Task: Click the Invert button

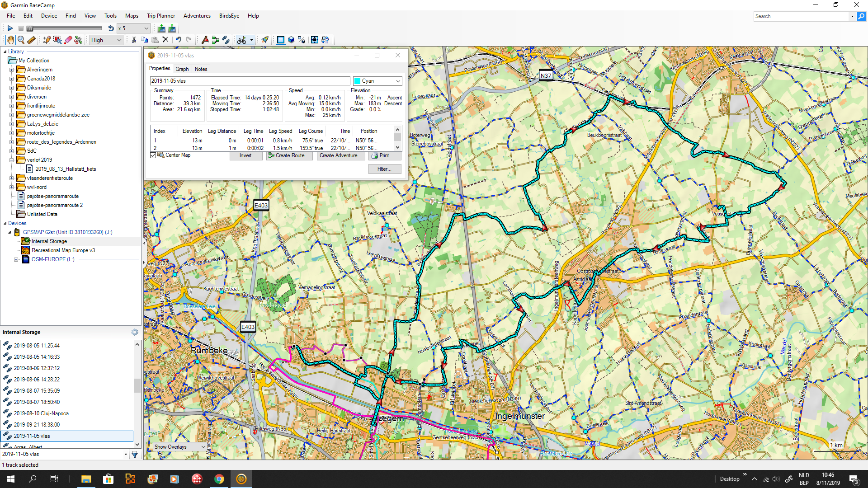Action: 245,155
